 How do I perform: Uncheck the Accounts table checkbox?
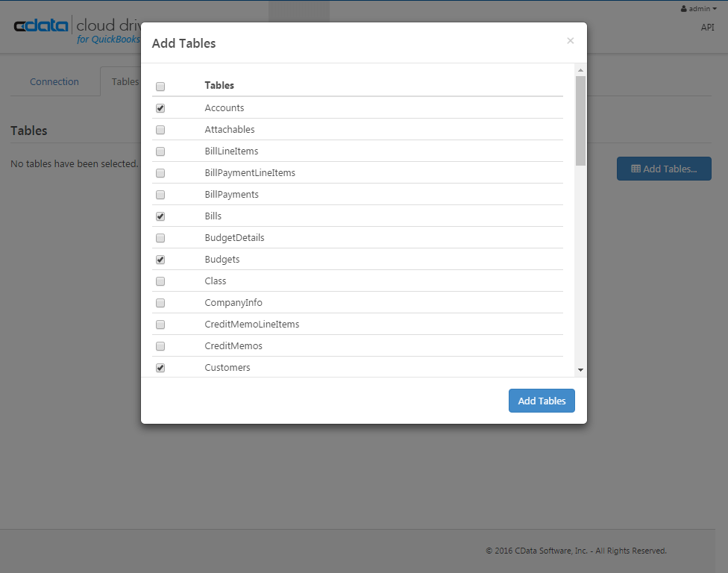(160, 108)
